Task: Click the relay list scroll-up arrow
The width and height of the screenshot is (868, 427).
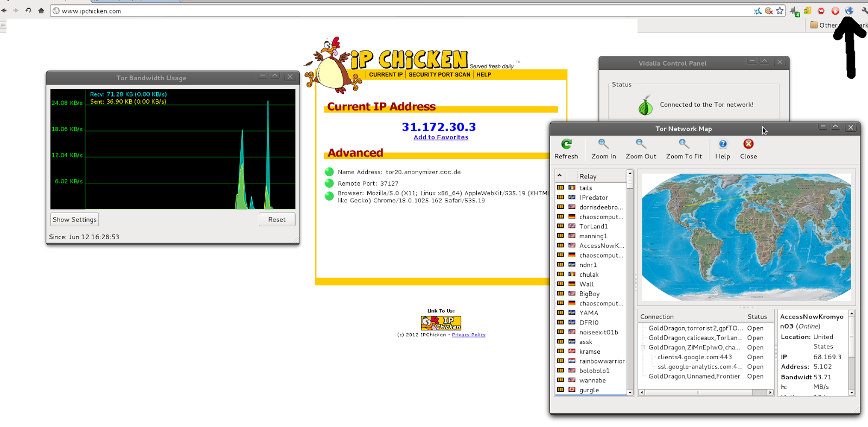Action: [x=630, y=173]
